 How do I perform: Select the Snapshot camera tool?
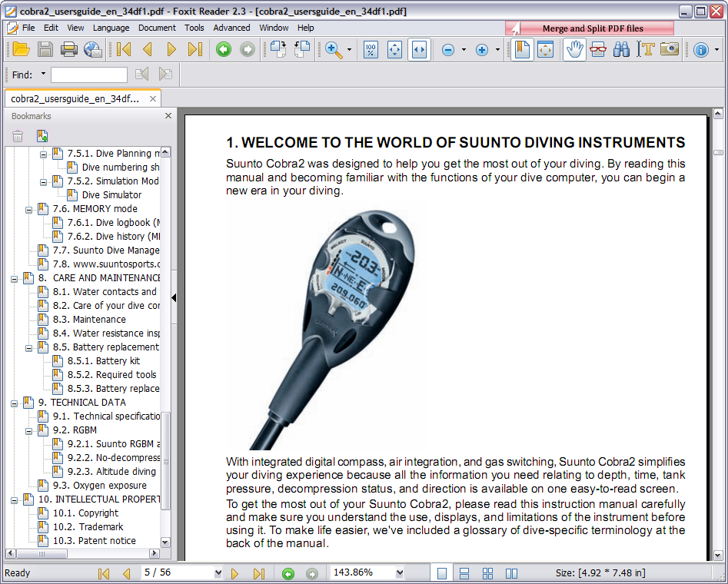[x=670, y=50]
